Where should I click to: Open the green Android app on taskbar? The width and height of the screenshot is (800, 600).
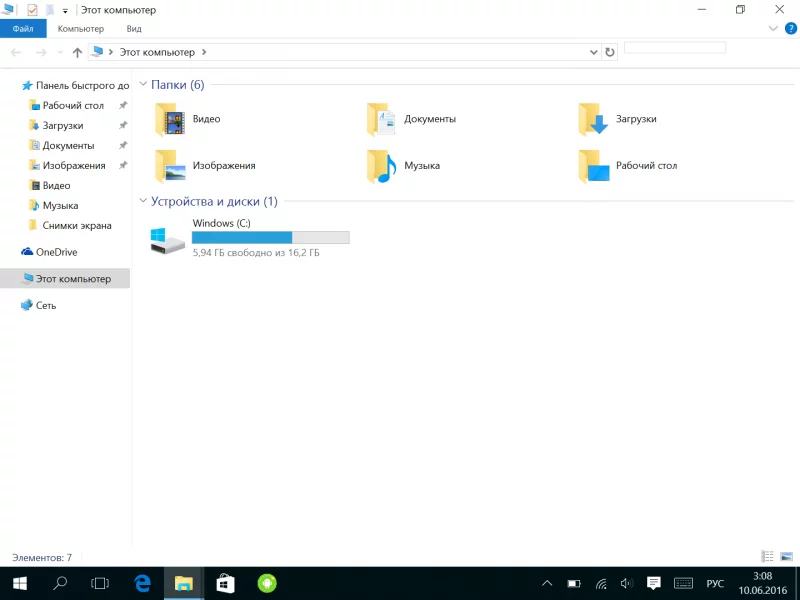click(x=267, y=583)
